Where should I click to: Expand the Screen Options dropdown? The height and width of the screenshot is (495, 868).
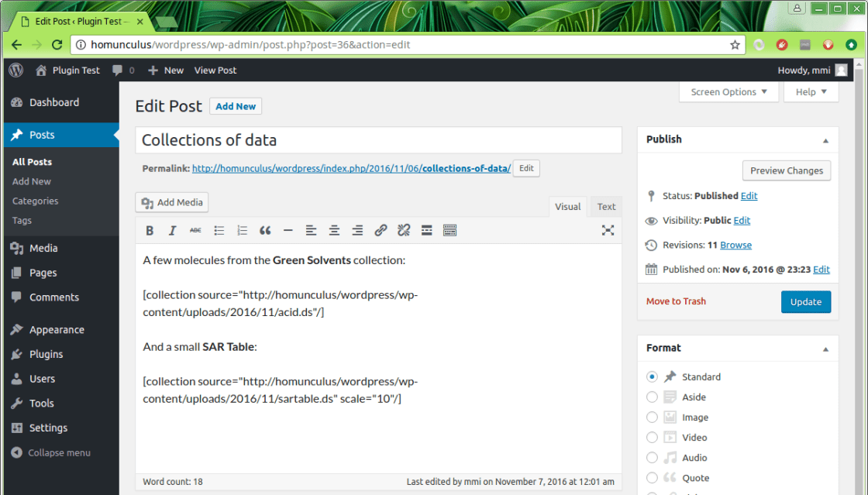point(728,92)
